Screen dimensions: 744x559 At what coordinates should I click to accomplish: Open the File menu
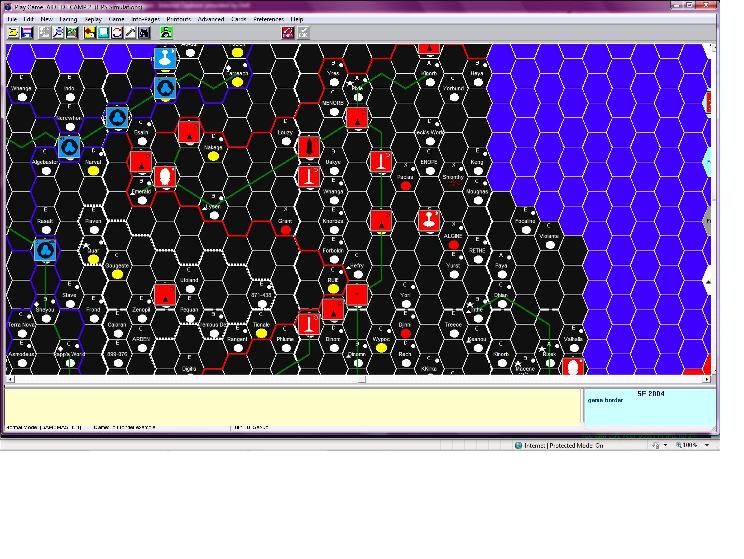pyautogui.click(x=12, y=19)
